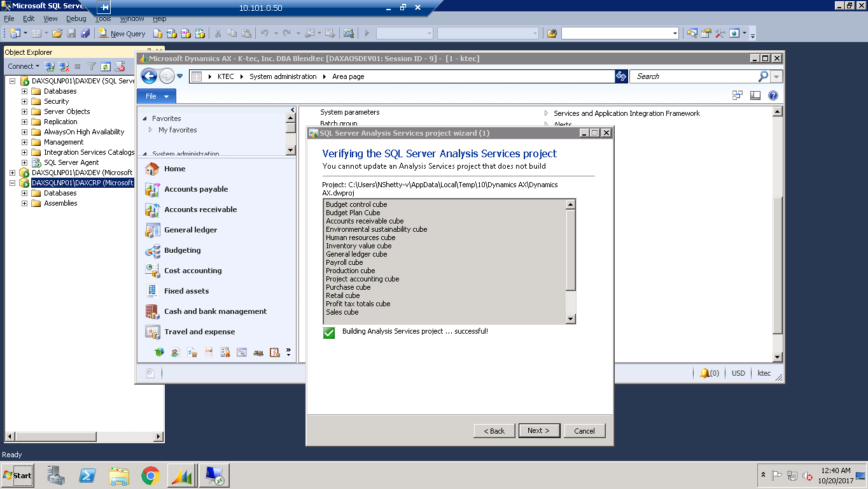Expand the Assemblies node under DAXCRP
868x489 pixels.
25,203
